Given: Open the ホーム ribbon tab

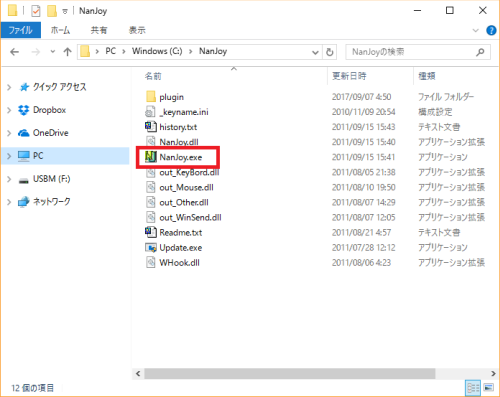Looking at the screenshot, I should 60,30.
